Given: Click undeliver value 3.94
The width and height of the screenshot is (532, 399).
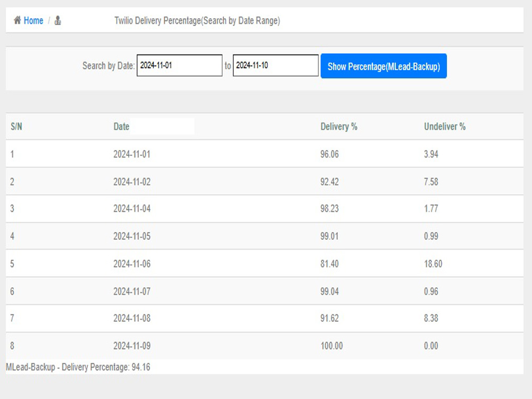Looking at the screenshot, I should [x=431, y=154].
